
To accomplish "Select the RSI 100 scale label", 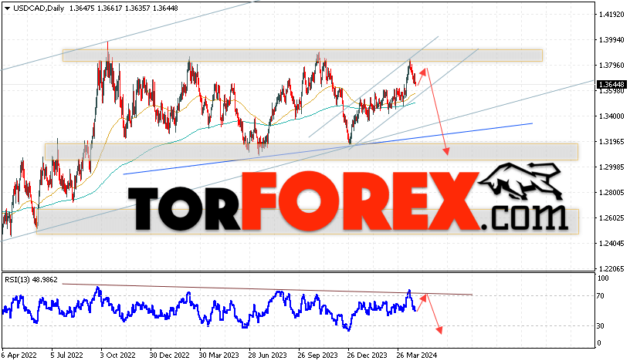I will (x=603, y=278).
